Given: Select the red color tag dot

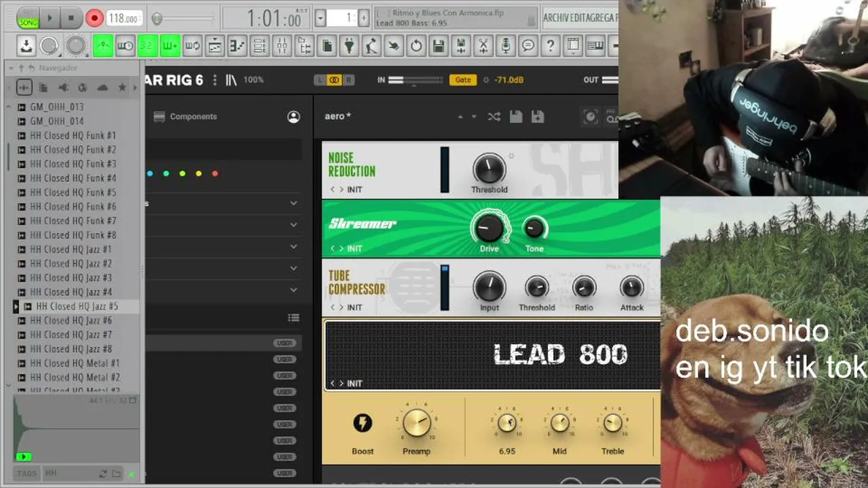Looking at the screenshot, I should click(215, 174).
